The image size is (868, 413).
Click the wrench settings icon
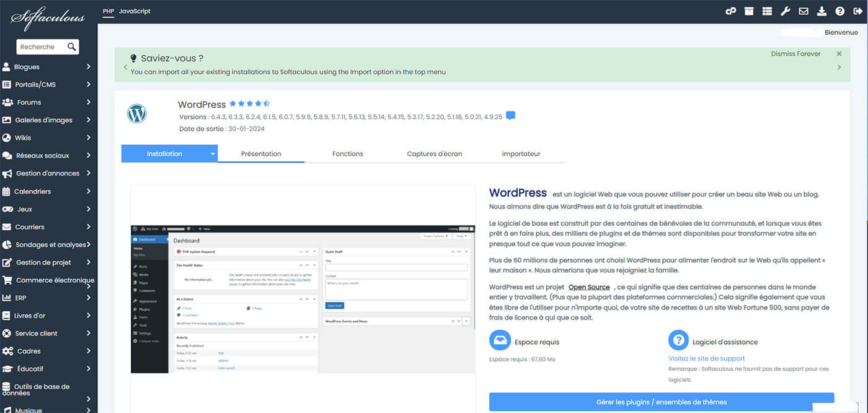click(785, 11)
